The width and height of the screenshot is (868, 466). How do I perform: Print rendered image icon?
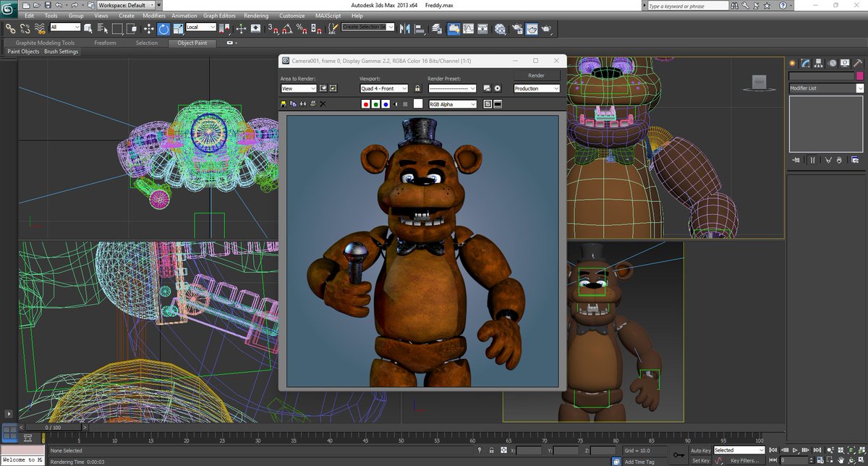tap(313, 104)
